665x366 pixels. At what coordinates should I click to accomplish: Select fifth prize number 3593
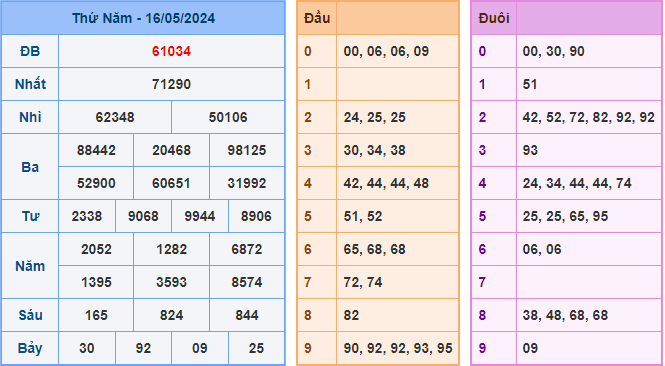click(171, 282)
